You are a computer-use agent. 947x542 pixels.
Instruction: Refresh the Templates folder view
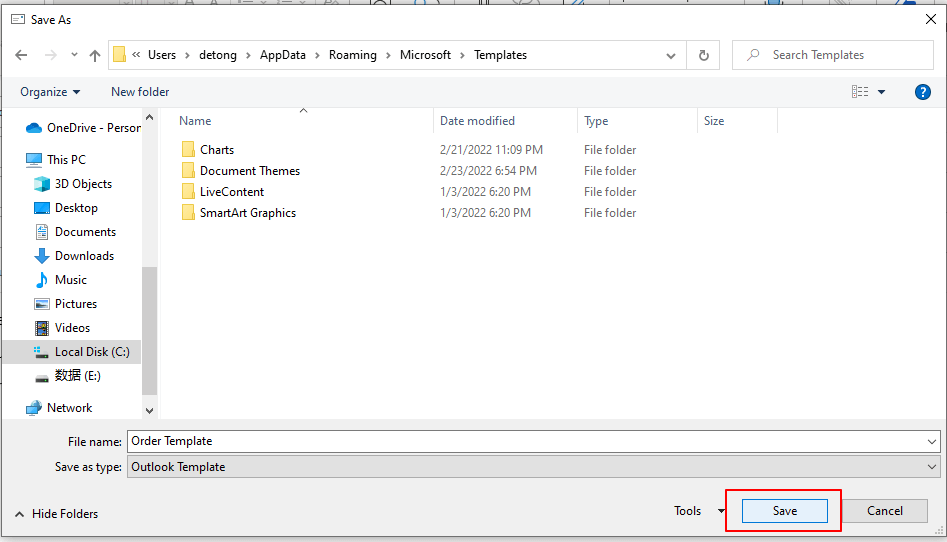coord(704,55)
